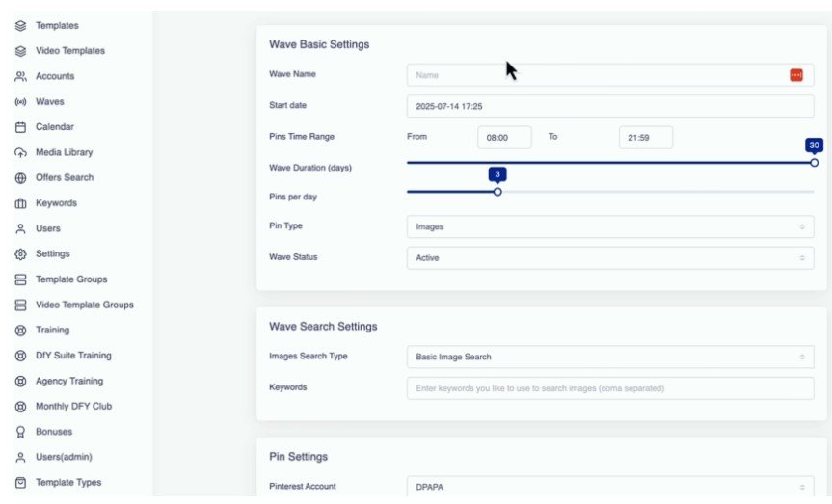Click the Accounts people icon

[20, 76]
